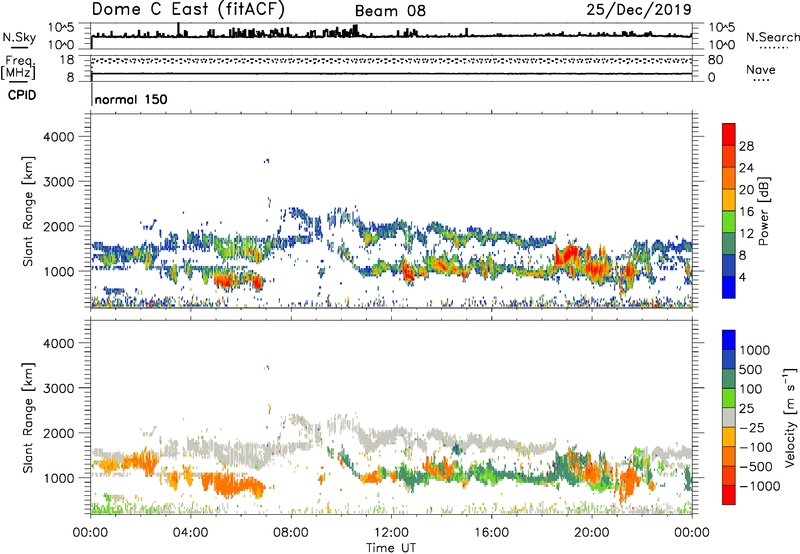Click the '18' frequency axis tick
The width and height of the screenshot is (800, 554).
click(x=67, y=60)
